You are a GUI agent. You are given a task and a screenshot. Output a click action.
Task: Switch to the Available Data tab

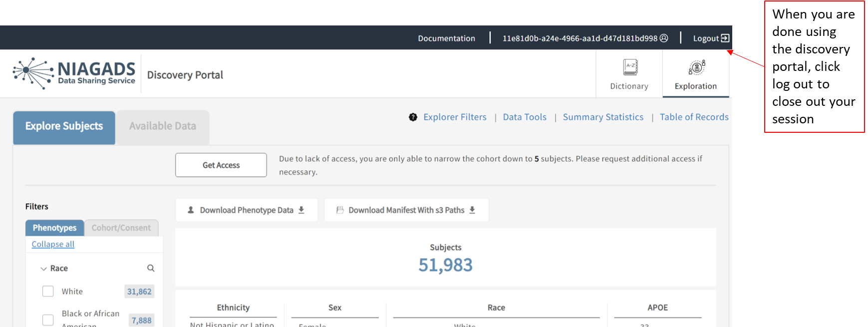pos(163,126)
